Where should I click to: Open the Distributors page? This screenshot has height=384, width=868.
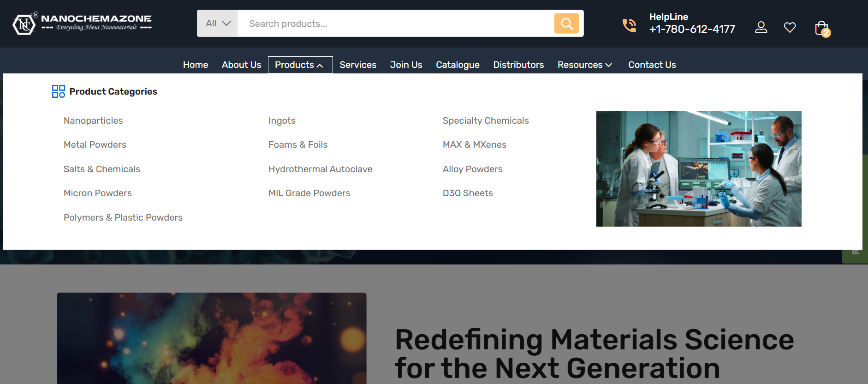(518, 65)
